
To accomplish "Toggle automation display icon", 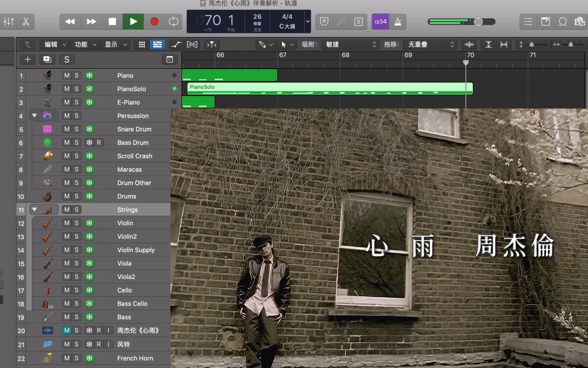I will coord(176,44).
